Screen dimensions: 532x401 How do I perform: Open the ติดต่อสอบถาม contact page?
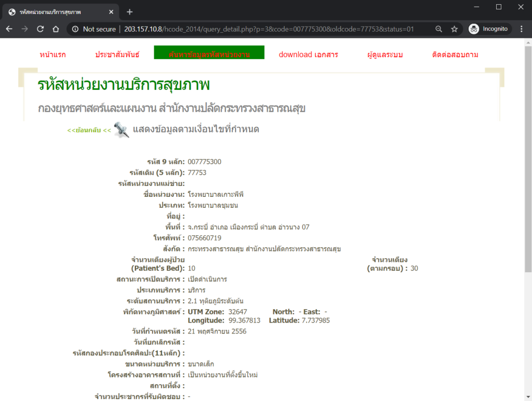coord(455,55)
